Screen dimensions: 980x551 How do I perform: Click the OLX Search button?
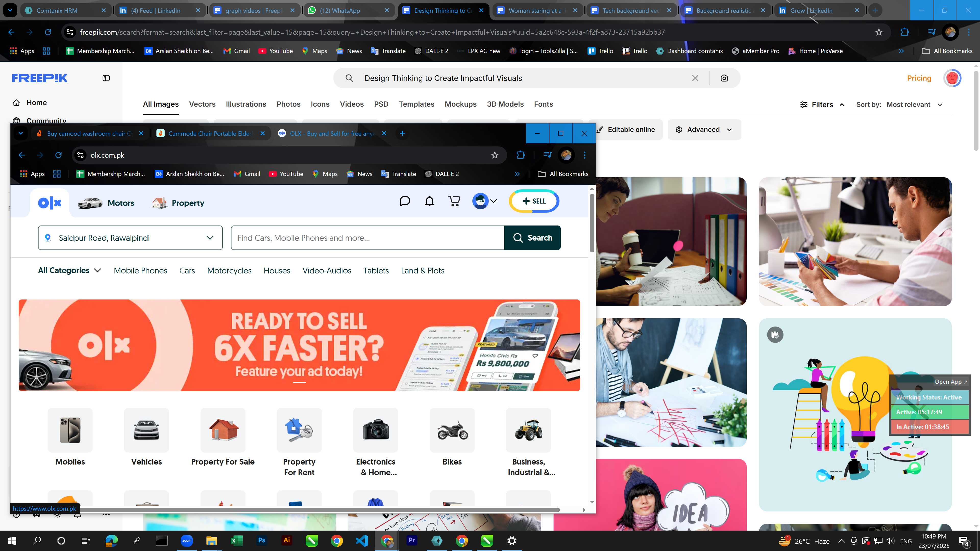click(532, 238)
